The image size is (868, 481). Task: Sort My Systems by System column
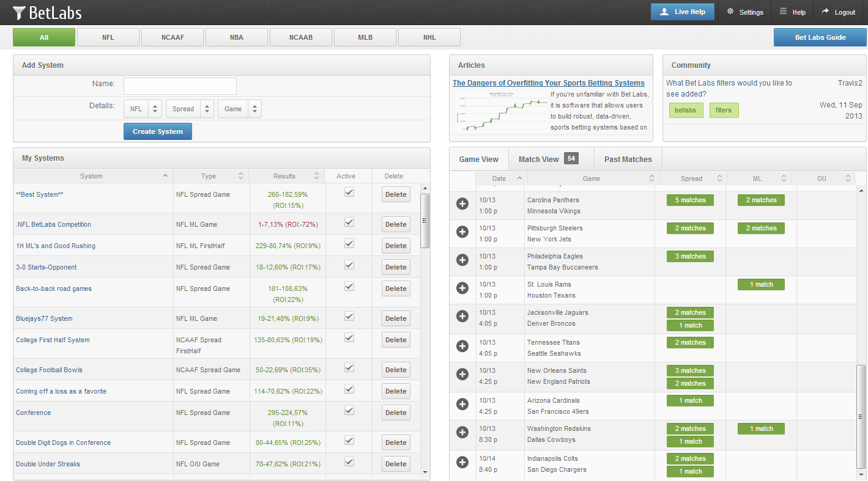click(x=93, y=176)
